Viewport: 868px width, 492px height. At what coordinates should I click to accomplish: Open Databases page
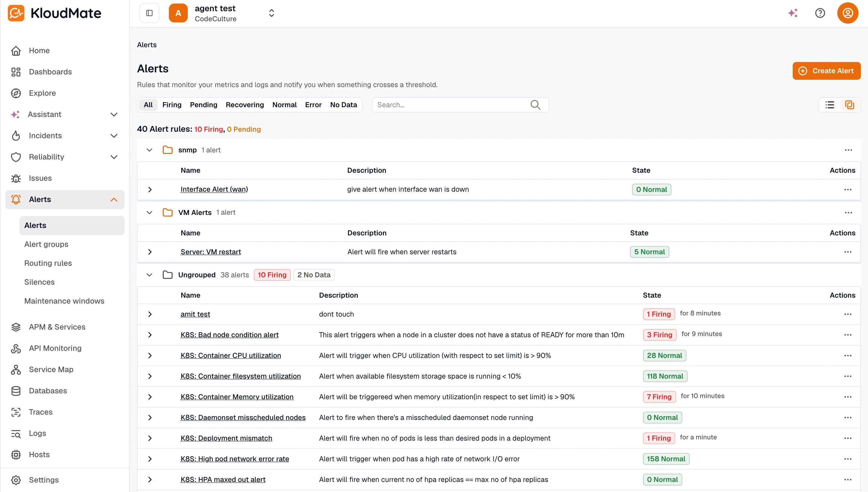tap(65, 391)
